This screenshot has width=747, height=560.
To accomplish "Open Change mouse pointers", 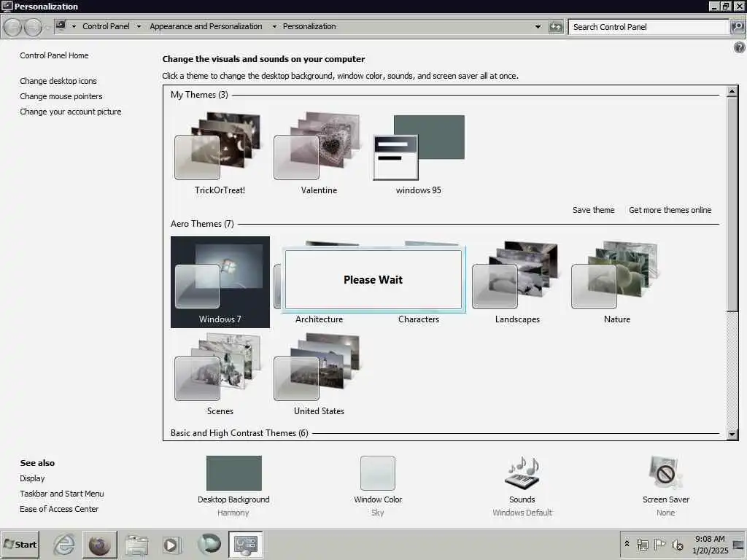I will 61,96.
